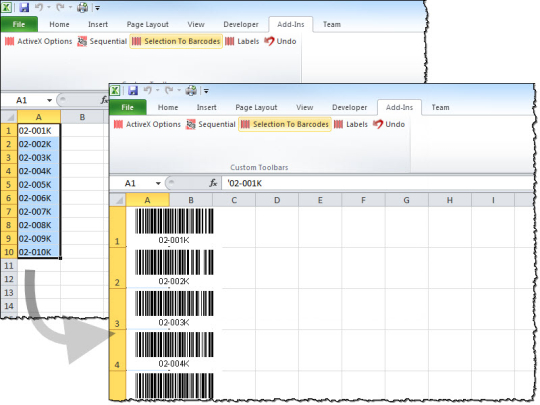Open redo history dropdown arrow in front window
This screenshot has width=540, height=405.
[x=179, y=91]
